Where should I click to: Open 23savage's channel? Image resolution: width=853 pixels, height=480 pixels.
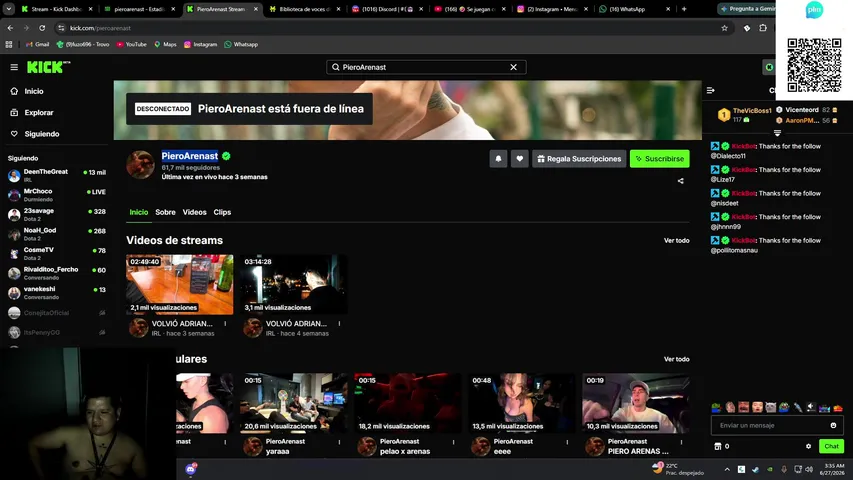[57, 214]
